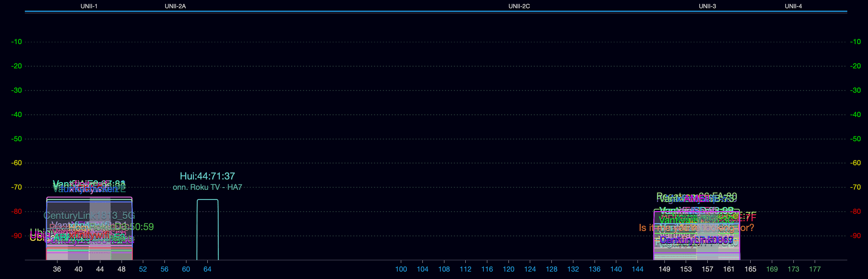
Task: Click channel 153 on the axis
Action: (x=686, y=269)
